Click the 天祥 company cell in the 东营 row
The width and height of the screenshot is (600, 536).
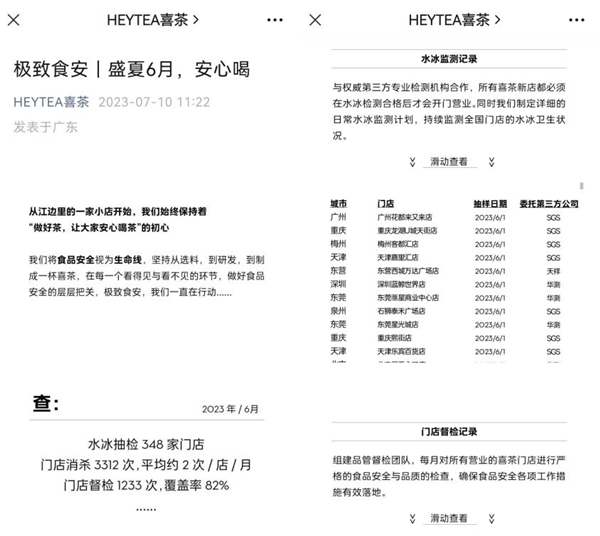point(553,271)
